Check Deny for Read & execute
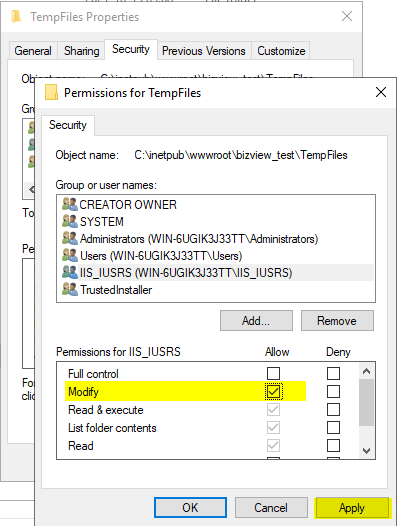This screenshot has height=526, width=397. pyautogui.click(x=333, y=410)
